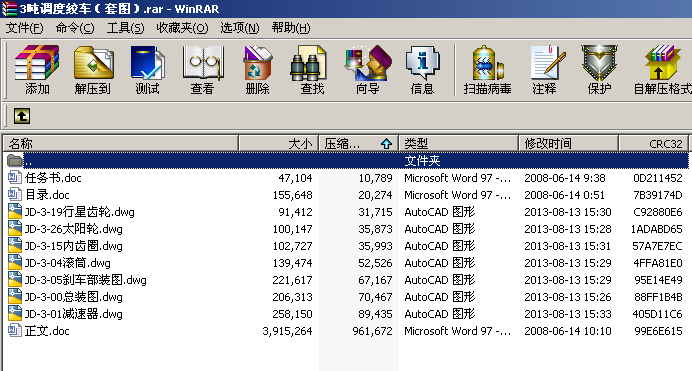Click the icon of JD-3-15内齿圈.dwg
The height and width of the screenshot is (371, 692).
click(x=15, y=246)
